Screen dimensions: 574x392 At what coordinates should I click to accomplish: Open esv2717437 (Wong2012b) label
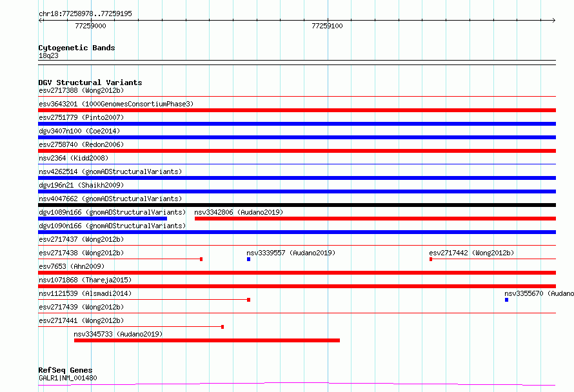pyautogui.click(x=81, y=239)
